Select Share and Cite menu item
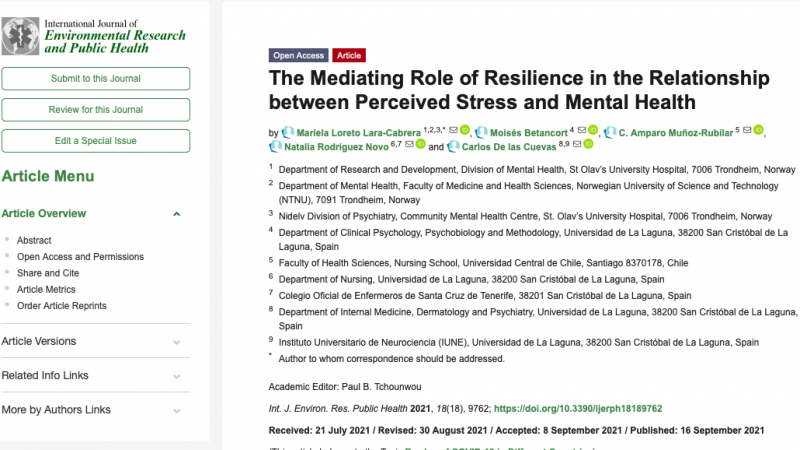This screenshot has width=800, height=450. (x=48, y=273)
